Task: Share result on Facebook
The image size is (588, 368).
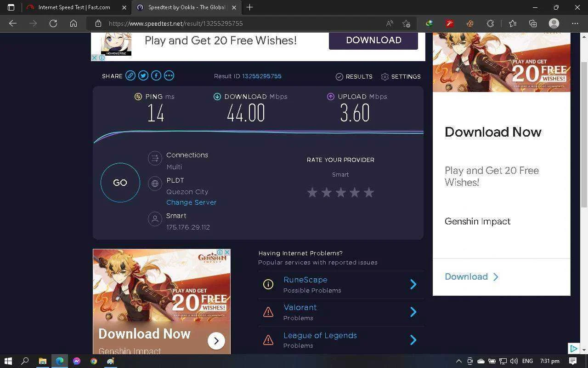Action: click(x=156, y=75)
